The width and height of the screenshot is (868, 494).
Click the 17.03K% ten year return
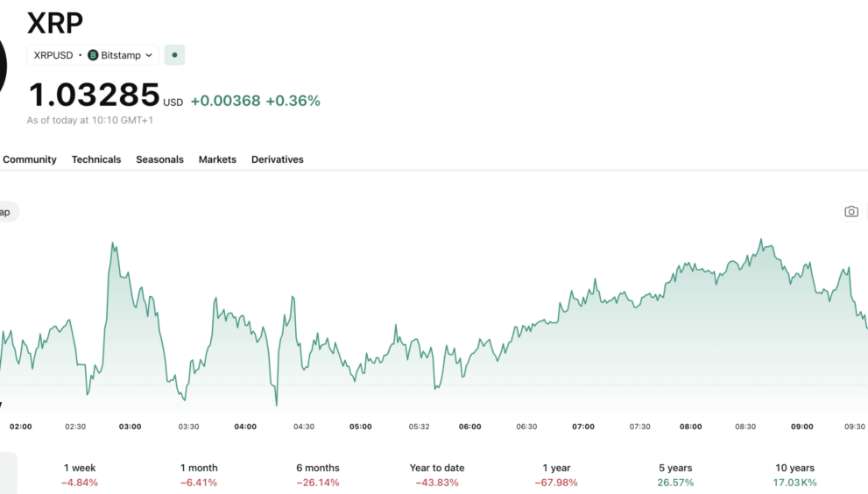(795, 483)
